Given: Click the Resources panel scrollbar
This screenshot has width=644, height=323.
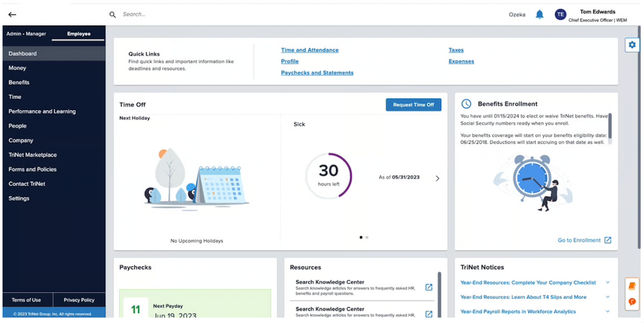Looking at the screenshot, I should 440,293.
